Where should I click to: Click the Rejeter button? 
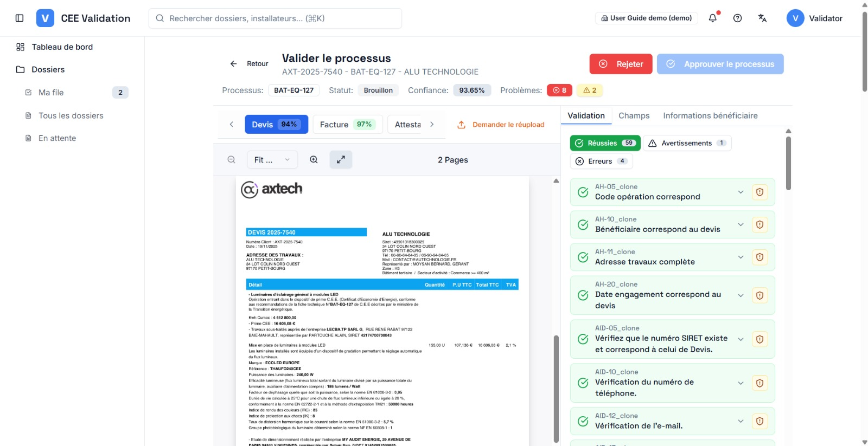(x=621, y=64)
